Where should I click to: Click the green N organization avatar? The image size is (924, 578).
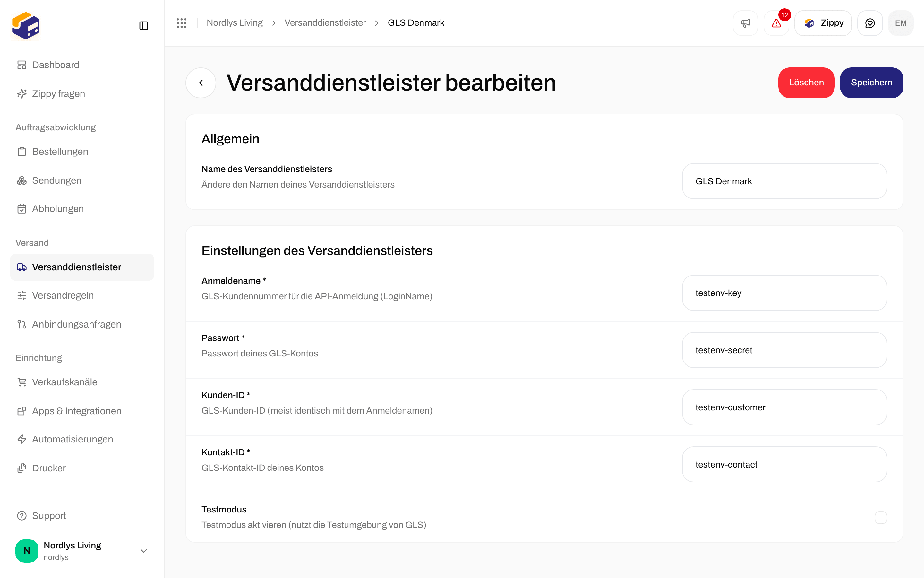pos(27,550)
